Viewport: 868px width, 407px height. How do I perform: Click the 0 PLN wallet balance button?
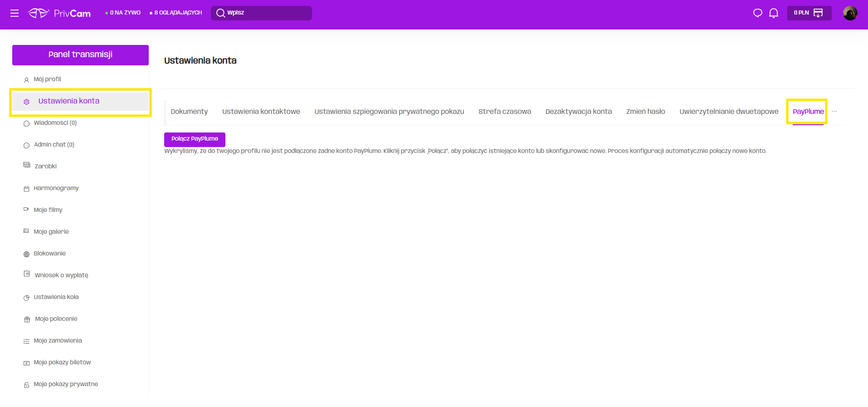809,13
